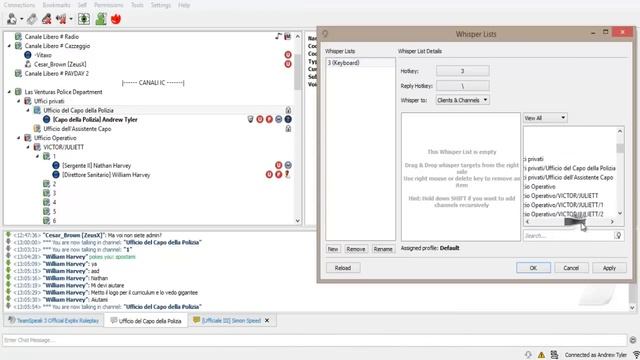The width and height of the screenshot is (640, 360).
Task: Click the red flame toolbar icon
Action: (x=116, y=19)
